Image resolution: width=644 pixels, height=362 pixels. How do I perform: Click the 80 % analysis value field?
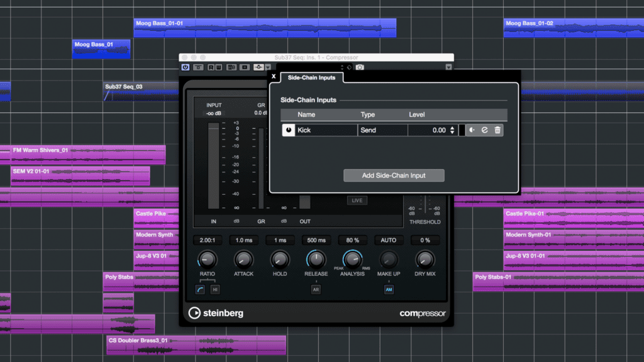pyautogui.click(x=352, y=240)
